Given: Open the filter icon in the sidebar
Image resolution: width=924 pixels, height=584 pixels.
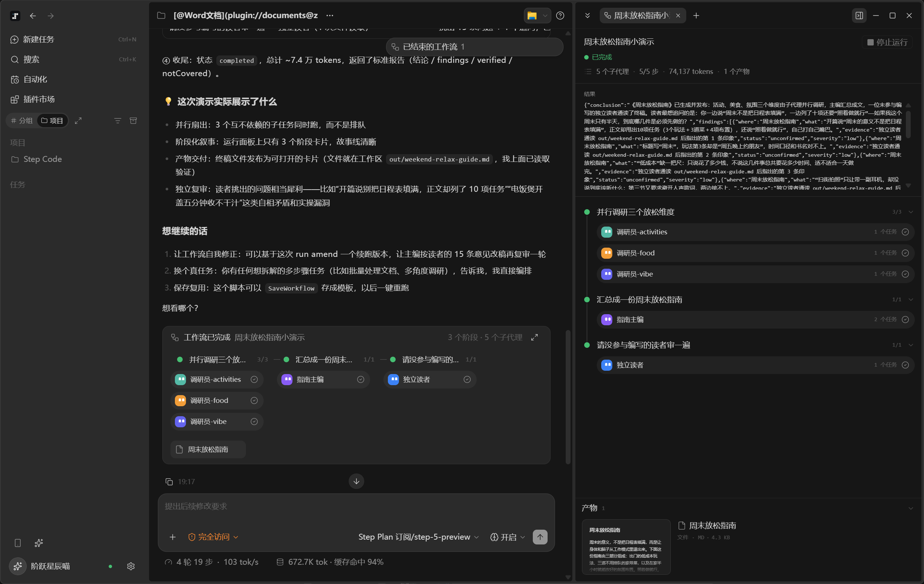Looking at the screenshot, I should (x=118, y=120).
